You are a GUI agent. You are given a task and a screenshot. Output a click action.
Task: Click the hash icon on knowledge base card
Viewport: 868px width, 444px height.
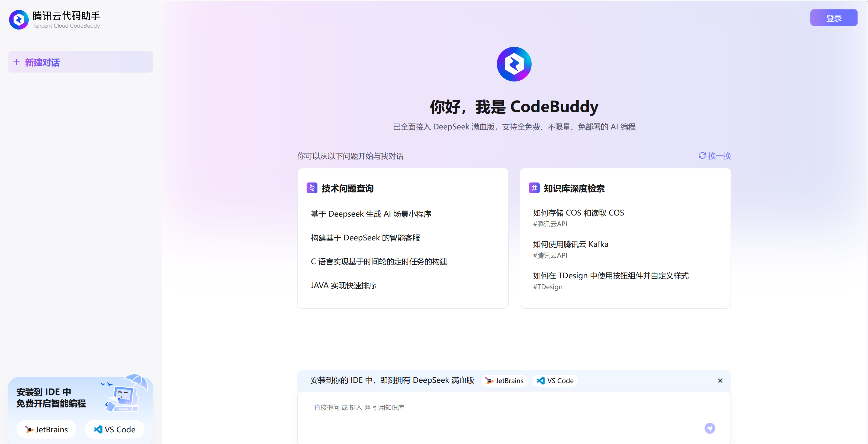pos(534,188)
